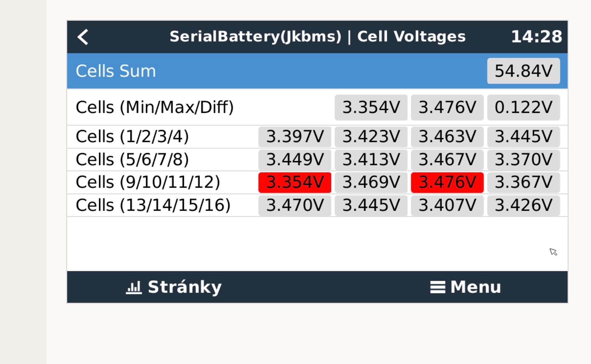Click the 3.370V cell 8 value

pos(523,160)
